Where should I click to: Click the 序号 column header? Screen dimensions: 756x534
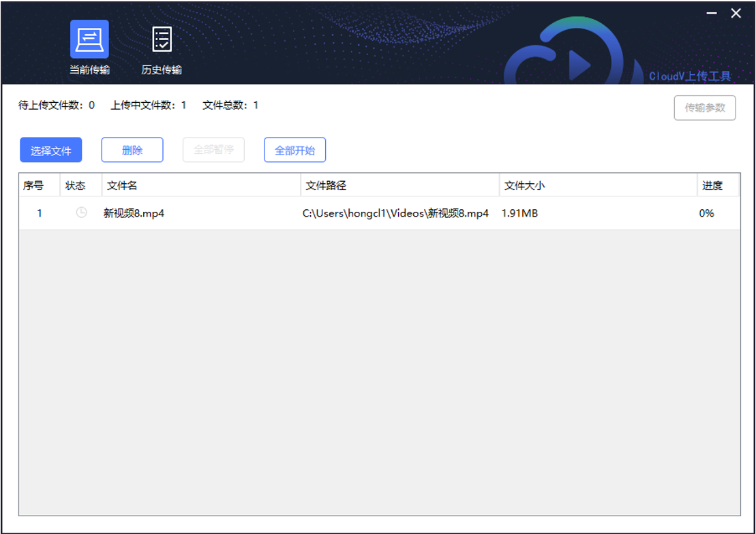tap(40, 185)
